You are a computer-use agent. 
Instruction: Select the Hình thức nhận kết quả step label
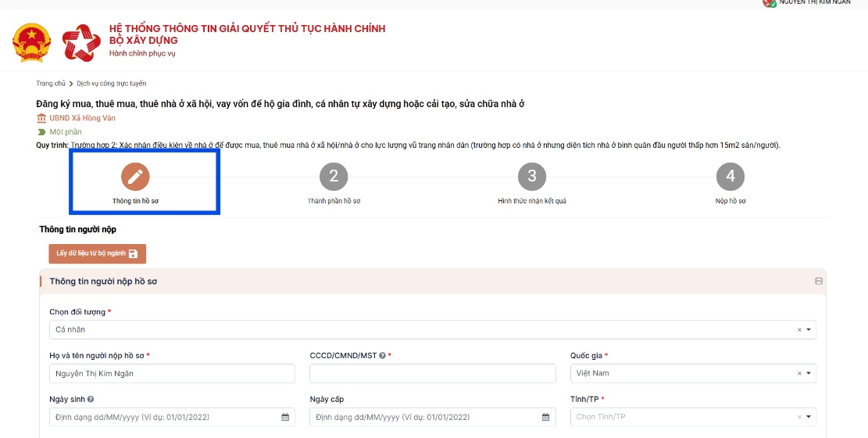[532, 201]
